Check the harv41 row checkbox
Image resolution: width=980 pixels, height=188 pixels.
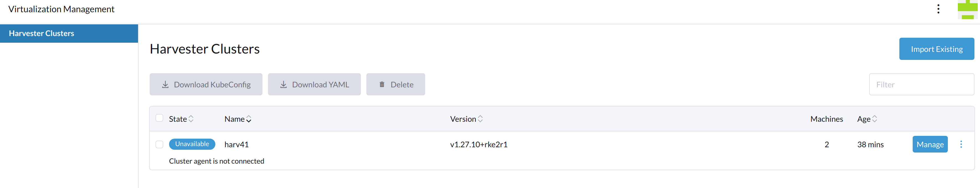tap(159, 144)
